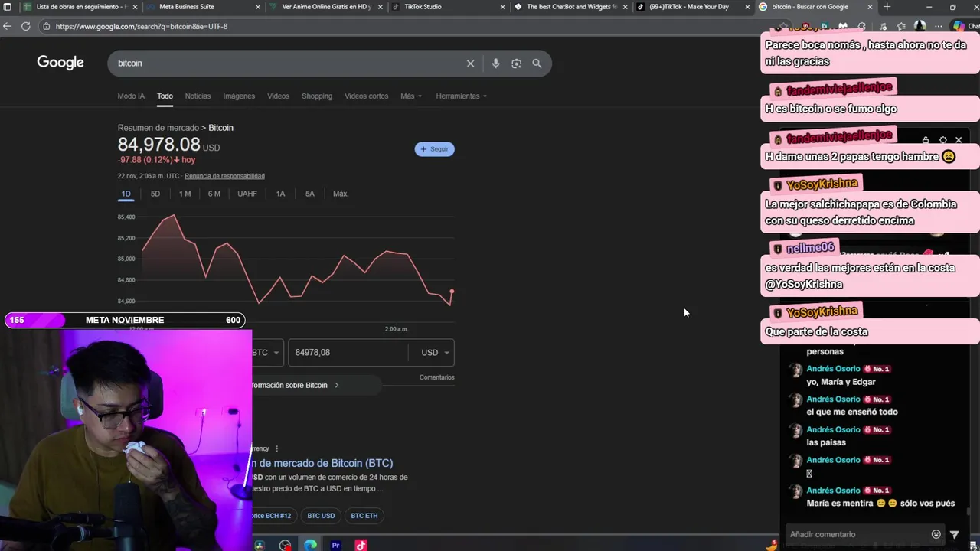Switch to Videos cortos tab
Screen dimensions: 980x551
point(366,96)
